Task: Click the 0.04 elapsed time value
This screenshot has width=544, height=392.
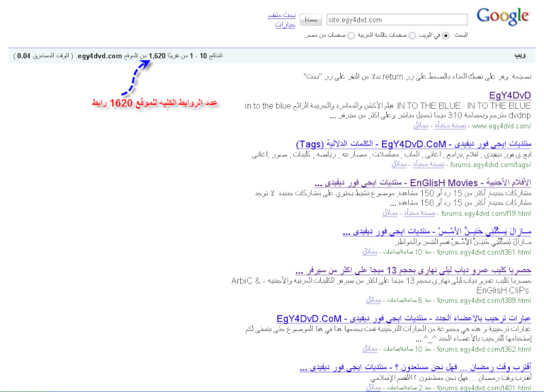Action: coord(24,56)
